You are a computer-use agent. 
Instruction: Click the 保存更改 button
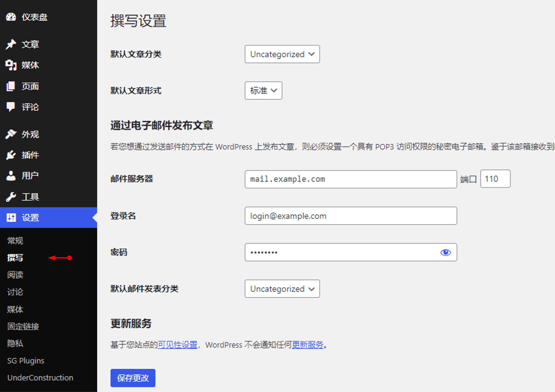pos(133,378)
